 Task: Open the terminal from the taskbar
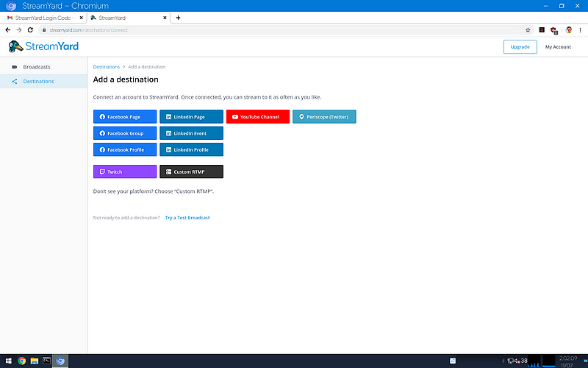(46, 361)
